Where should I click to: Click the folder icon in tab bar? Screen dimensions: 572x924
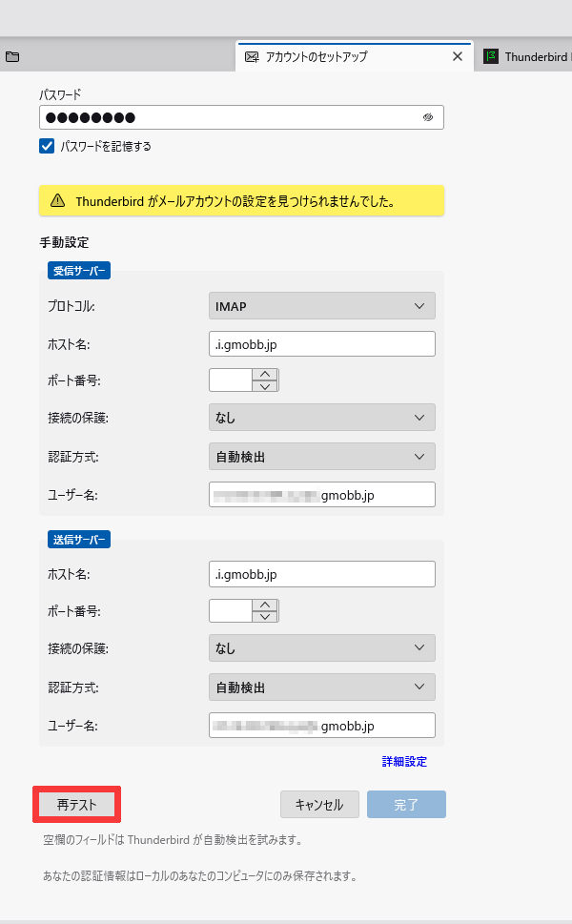coord(12,56)
